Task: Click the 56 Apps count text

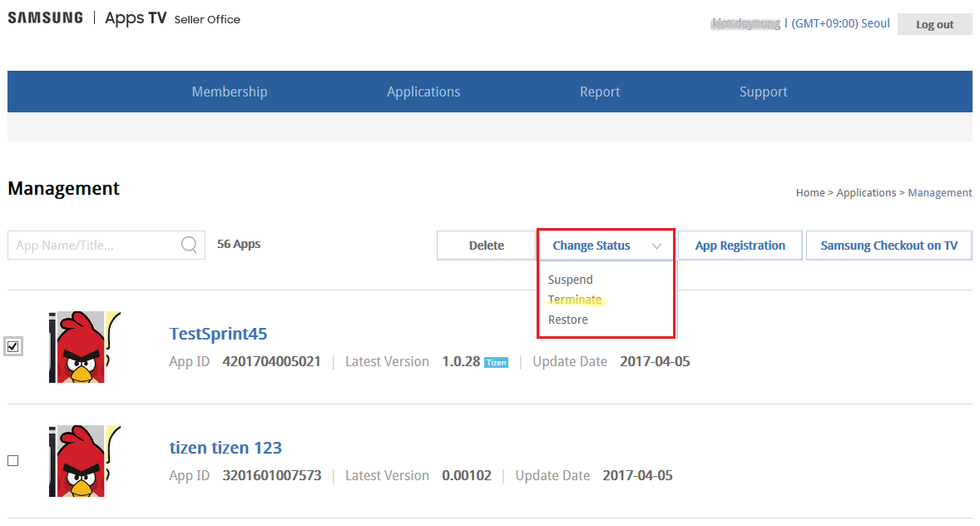Action: (239, 244)
